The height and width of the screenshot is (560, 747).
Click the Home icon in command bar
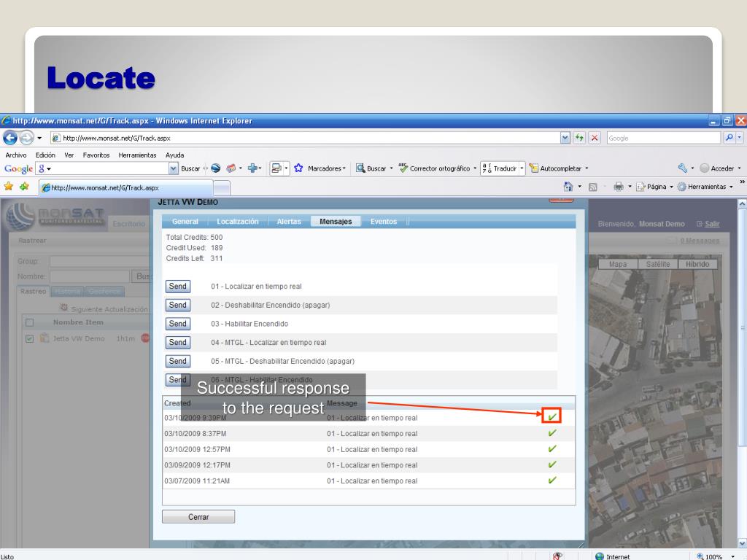568,187
